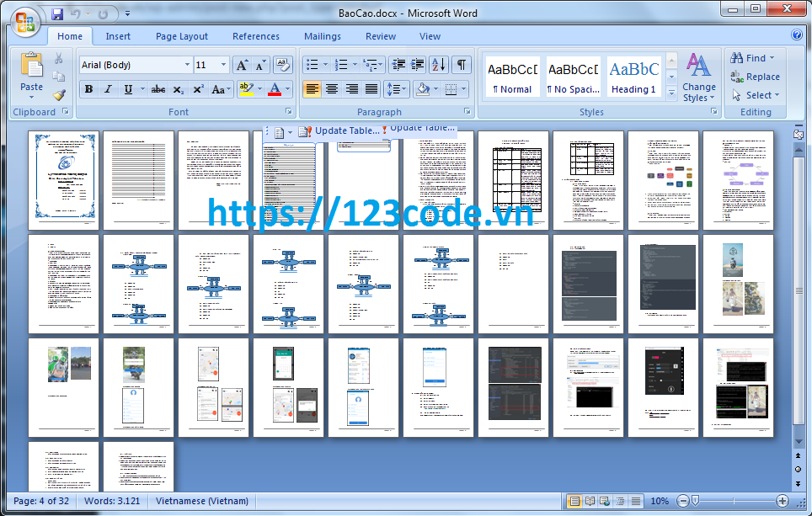This screenshot has width=812, height=516.
Task: Show paragraph marks with the pilcrow icon
Action: [462, 65]
